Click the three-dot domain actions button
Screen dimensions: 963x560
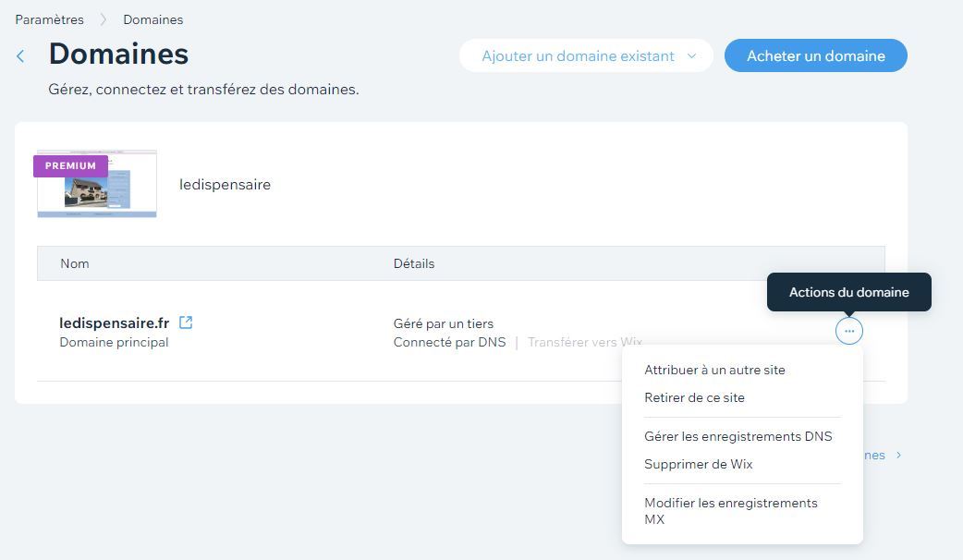click(x=848, y=331)
